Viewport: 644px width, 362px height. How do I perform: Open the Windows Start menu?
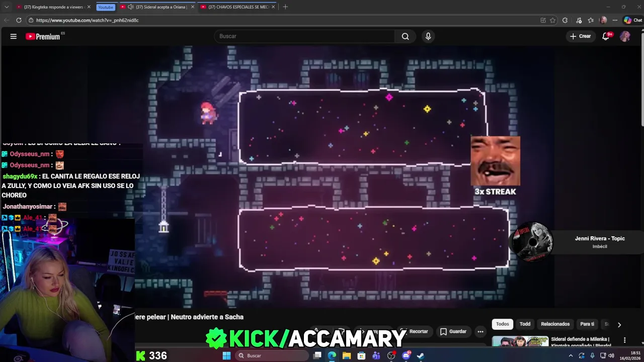click(x=227, y=355)
